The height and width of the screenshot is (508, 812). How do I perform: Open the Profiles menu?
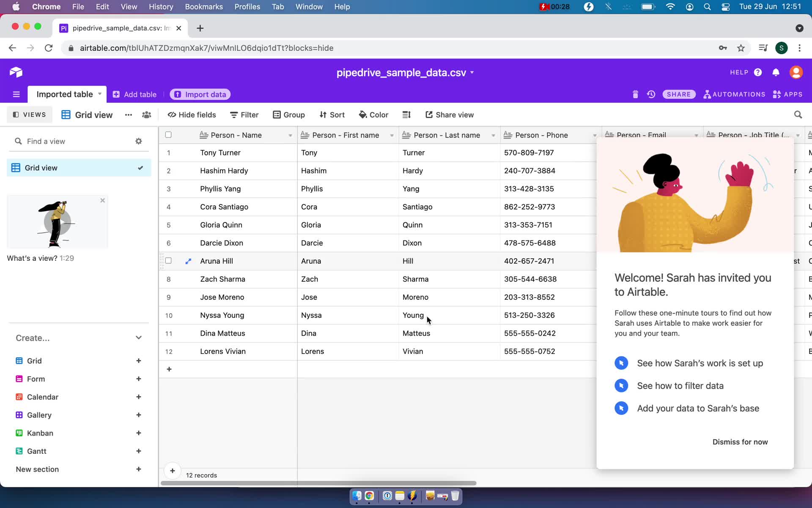coord(247,7)
